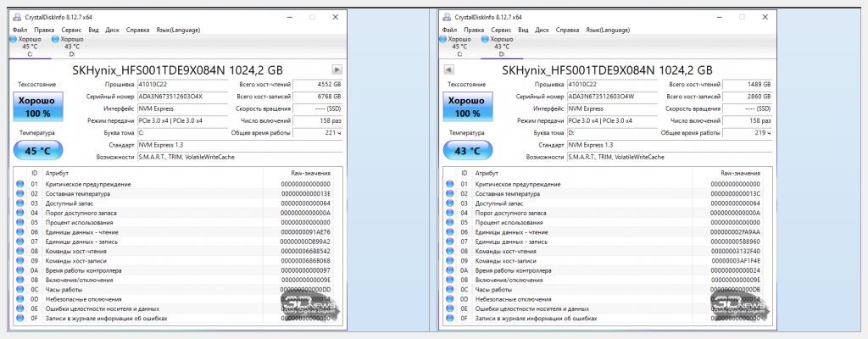Click status orb of attribute 0C in right window
The width and height of the screenshot is (868, 339).
[450, 290]
